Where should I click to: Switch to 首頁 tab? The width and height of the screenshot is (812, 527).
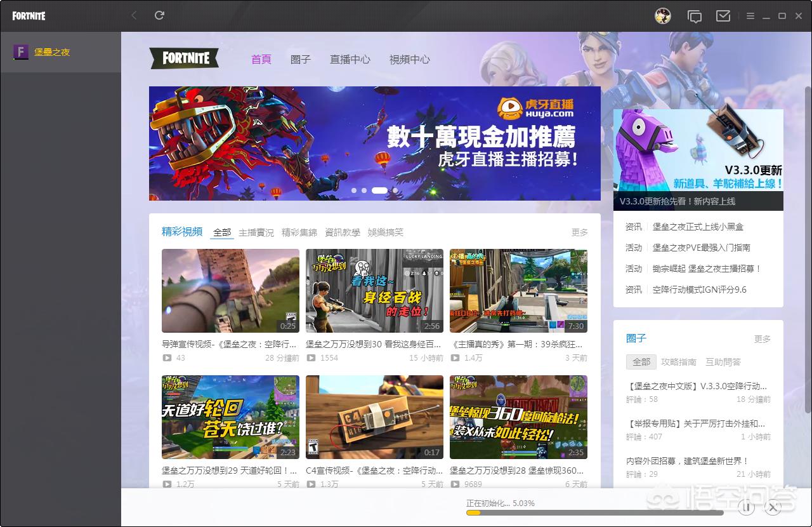[261, 59]
